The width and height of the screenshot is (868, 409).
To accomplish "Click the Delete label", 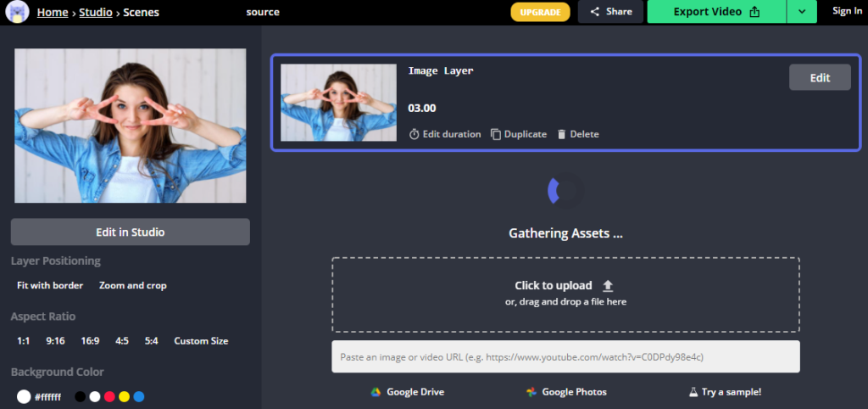I will (585, 134).
